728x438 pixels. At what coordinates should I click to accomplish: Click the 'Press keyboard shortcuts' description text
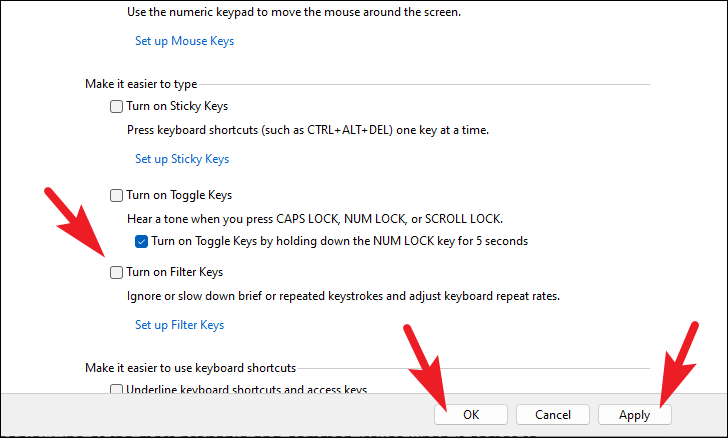click(x=308, y=130)
